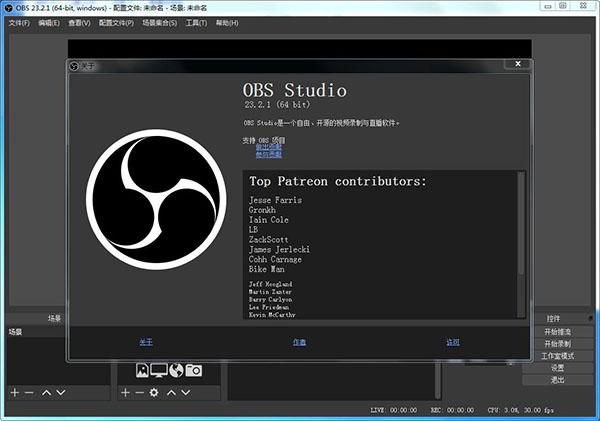
Task: Remove selected source with the minus icon
Action: pyautogui.click(x=140, y=392)
